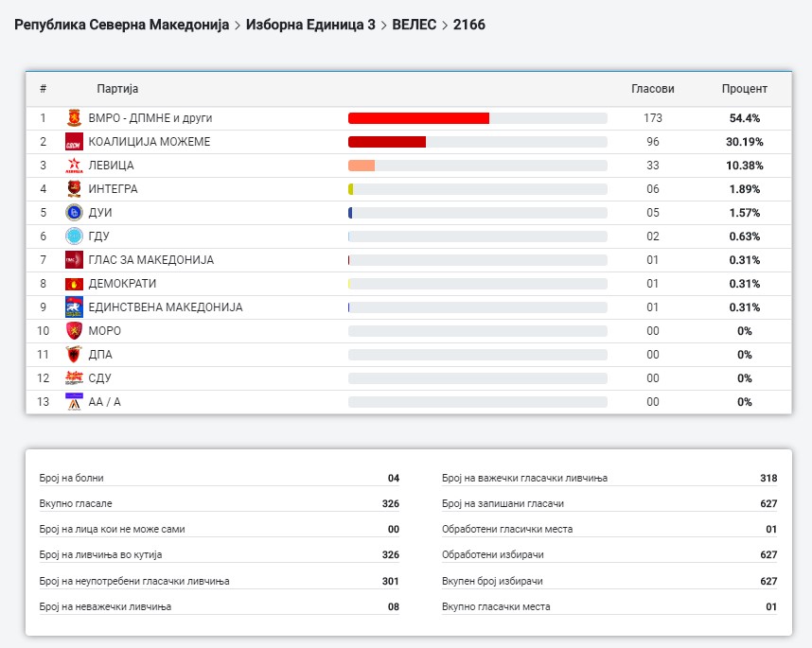Viewport: 812px width, 648px height.
Task: Click the Гласови column header
Action: pos(652,89)
